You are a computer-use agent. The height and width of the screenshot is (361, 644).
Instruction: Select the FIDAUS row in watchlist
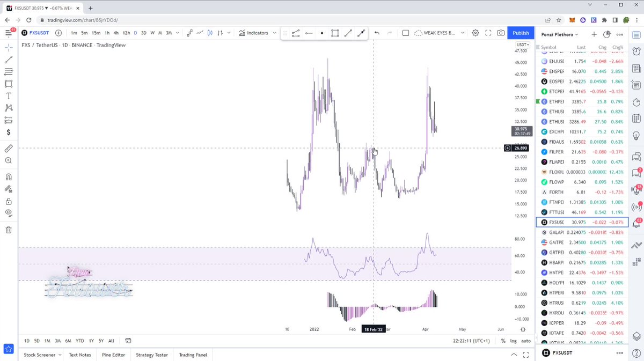pos(581,142)
